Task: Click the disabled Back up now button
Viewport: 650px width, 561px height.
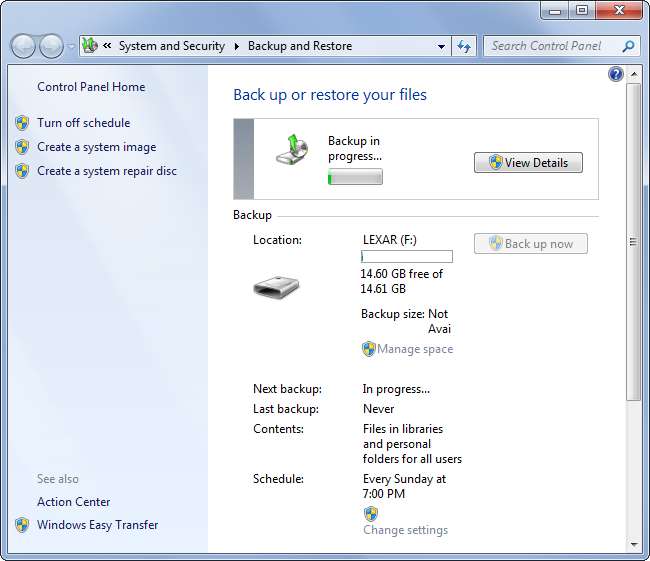Action: (x=531, y=243)
